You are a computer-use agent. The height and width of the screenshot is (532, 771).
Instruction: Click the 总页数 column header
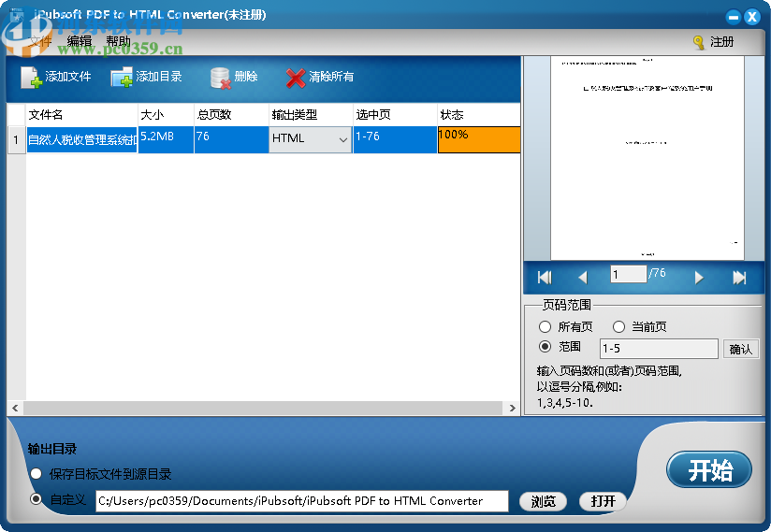(231, 115)
